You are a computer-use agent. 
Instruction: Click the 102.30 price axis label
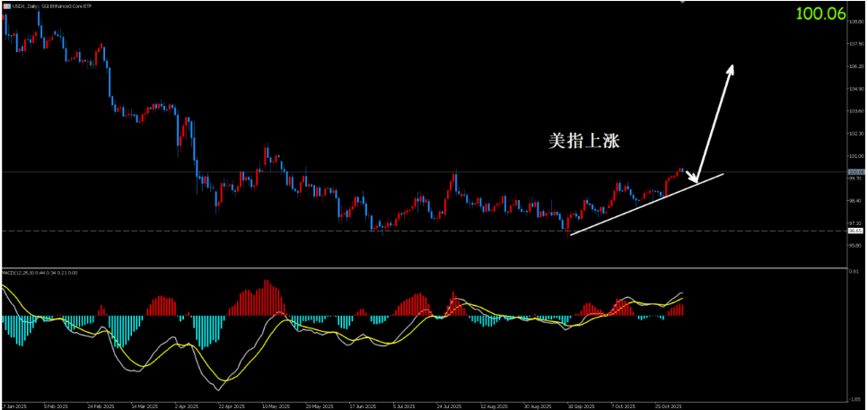click(x=855, y=134)
